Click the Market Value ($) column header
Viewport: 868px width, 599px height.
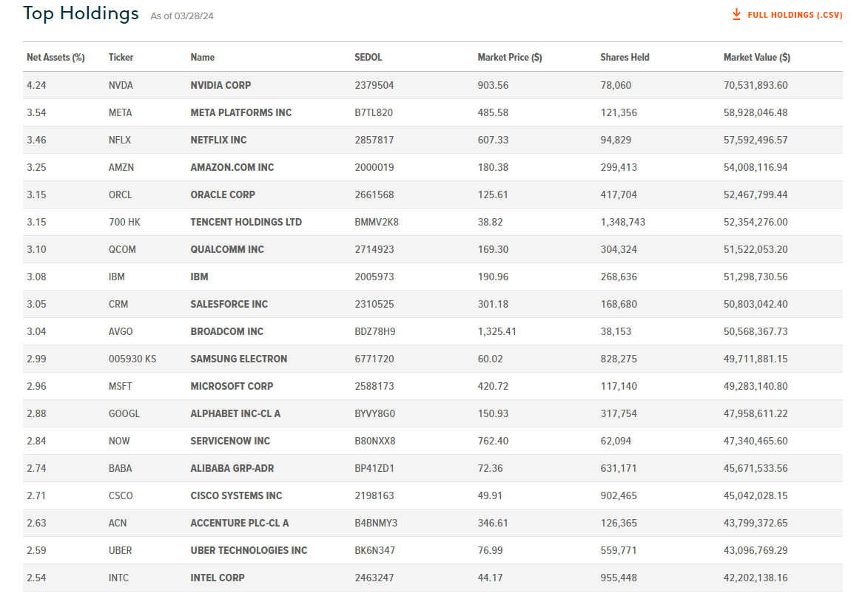tap(757, 58)
